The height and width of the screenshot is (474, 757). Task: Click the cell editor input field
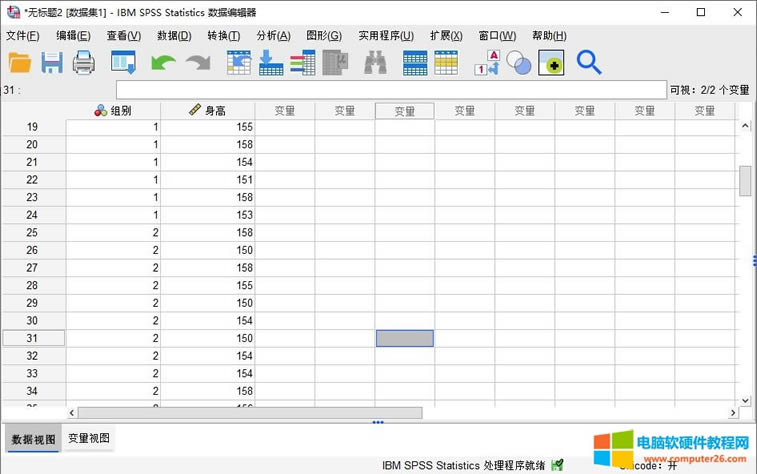[390, 90]
